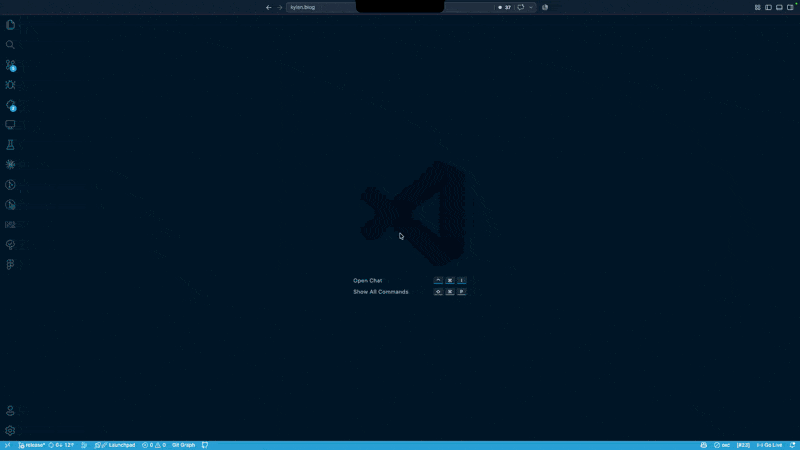Click Go Live in status bar

[x=769, y=445]
